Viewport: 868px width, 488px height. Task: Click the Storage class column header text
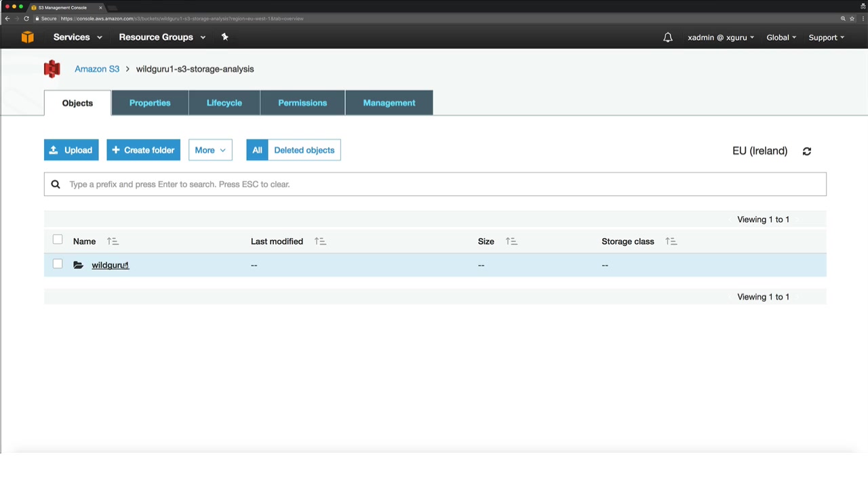(628, 241)
